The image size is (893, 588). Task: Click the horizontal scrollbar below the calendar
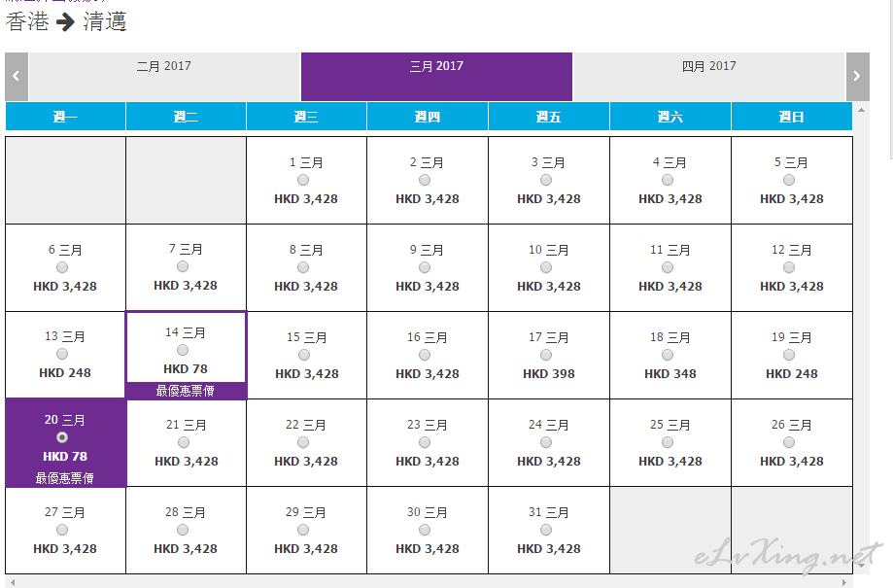(x=428, y=581)
